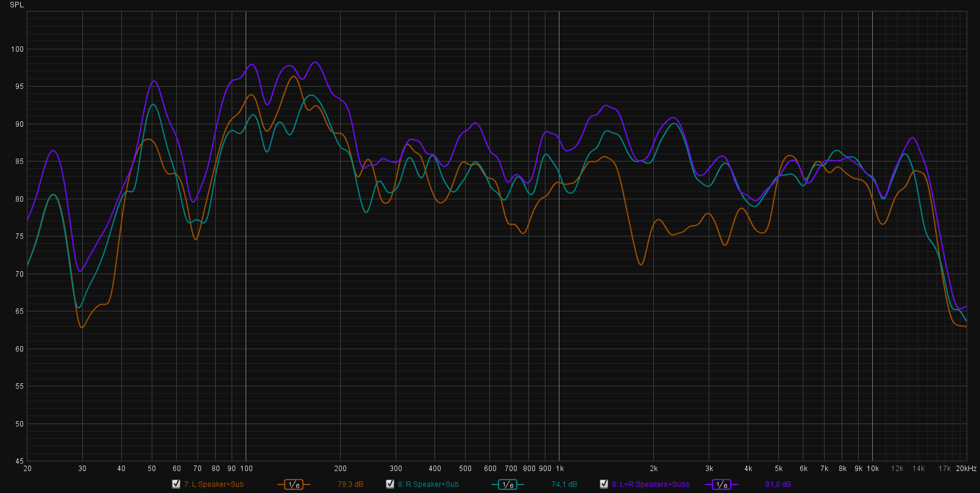Click the 1k label on the frequency axis

pos(559,469)
